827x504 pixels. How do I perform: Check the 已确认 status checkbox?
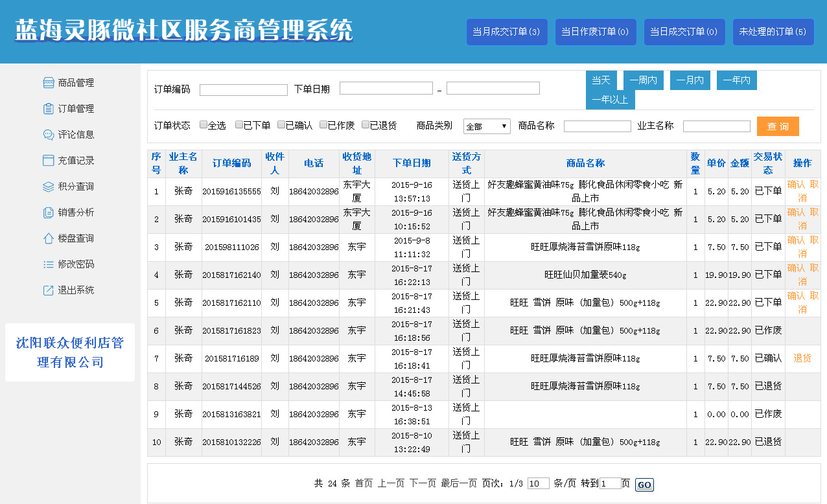pyautogui.click(x=281, y=124)
